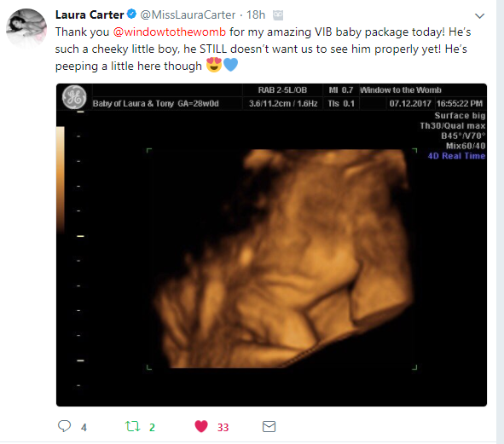Open the tweet options chevron menu
The height and width of the screenshot is (444, 504).
tap(479, 15)
